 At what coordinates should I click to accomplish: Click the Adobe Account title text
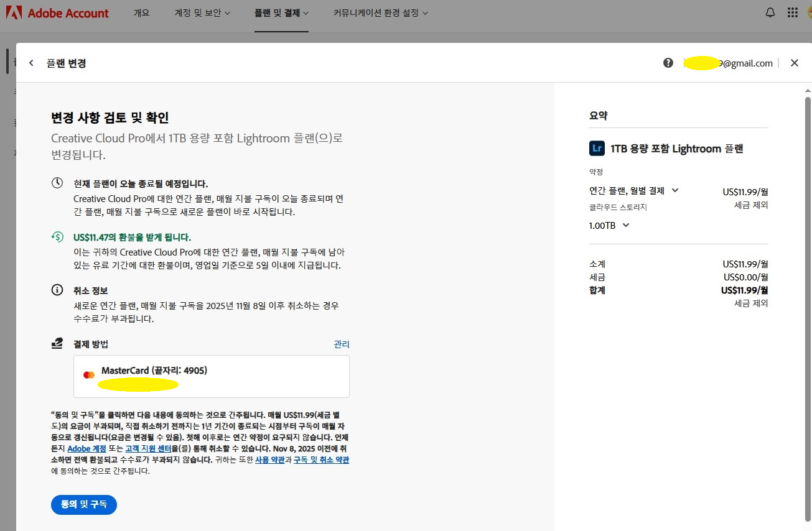click(x=68, y=12)
